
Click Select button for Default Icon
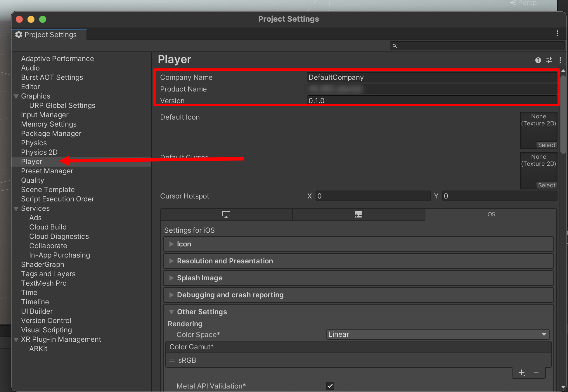coord(546,145)
